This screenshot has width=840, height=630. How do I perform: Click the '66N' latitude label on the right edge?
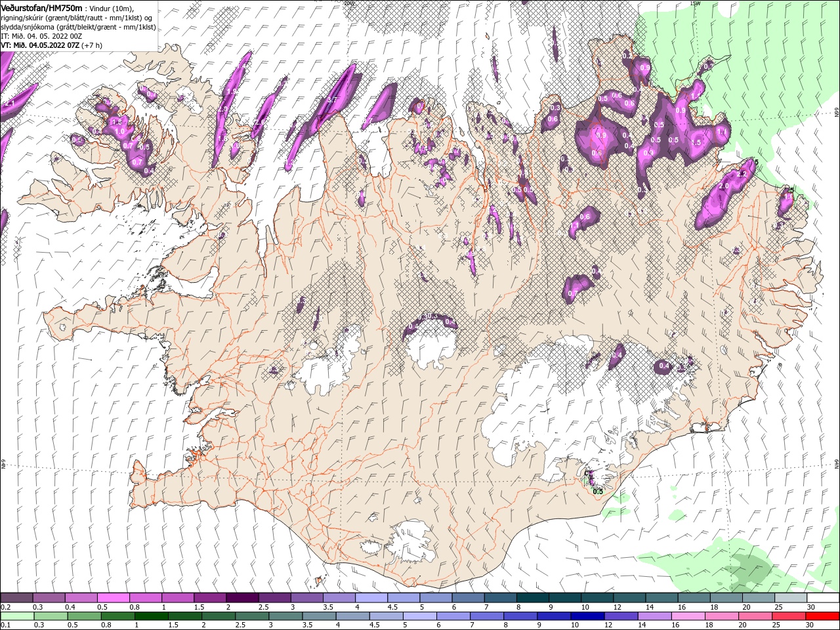pyautogui.click(x=836, y=113)
